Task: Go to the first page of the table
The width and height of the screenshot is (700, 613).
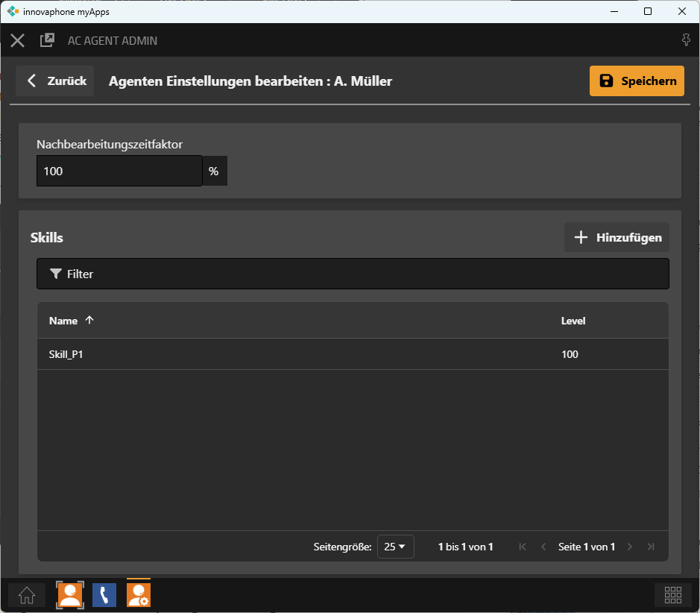Action: [522, 547]
